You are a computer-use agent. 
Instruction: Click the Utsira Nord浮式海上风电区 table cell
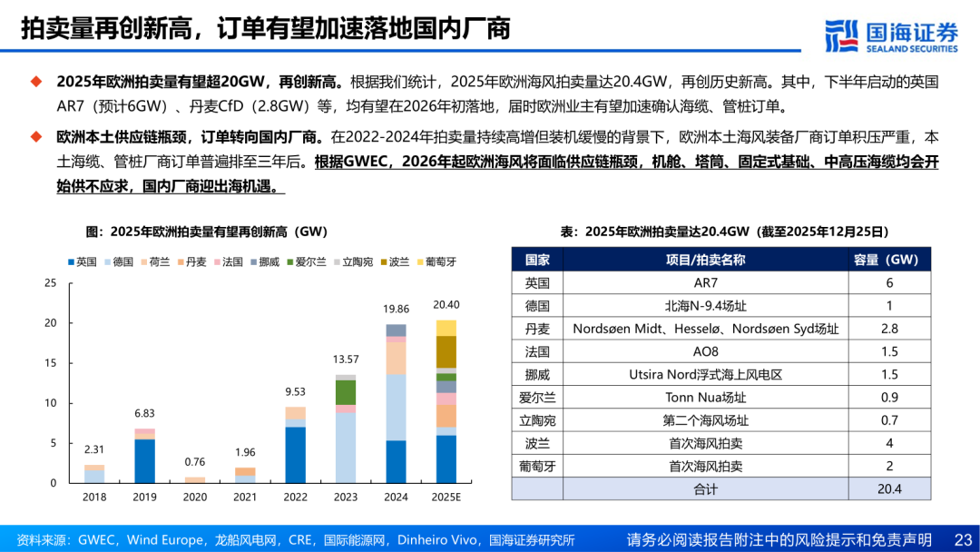click(x=705, y=374)
